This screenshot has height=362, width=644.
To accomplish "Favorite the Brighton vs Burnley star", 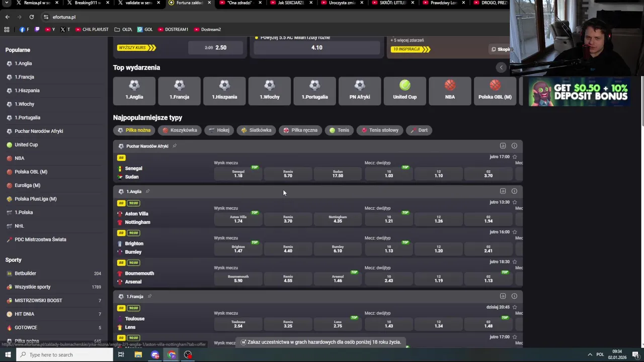I will 515,232.
